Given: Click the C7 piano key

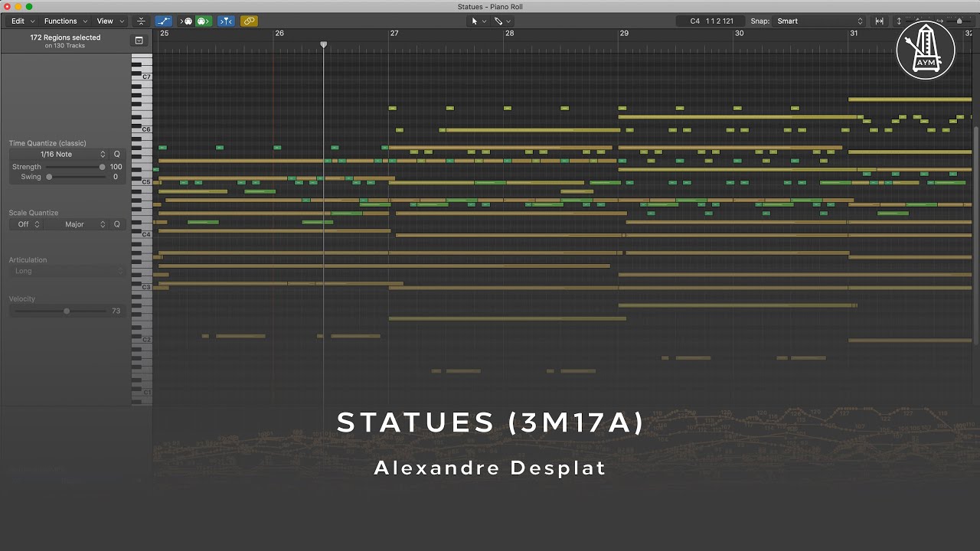Looking at the screenshot, I should pos(142,77).
